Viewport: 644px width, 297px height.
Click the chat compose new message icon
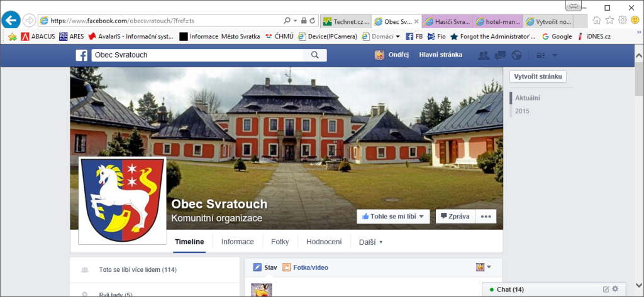[606, 289]
